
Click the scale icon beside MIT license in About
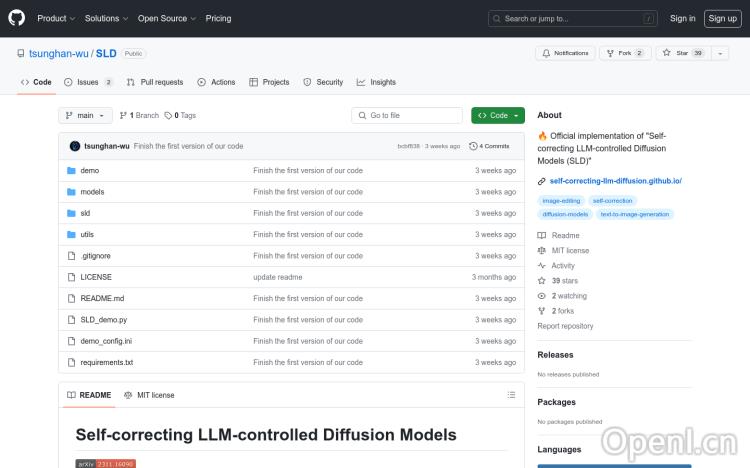[x=541, y=250]
